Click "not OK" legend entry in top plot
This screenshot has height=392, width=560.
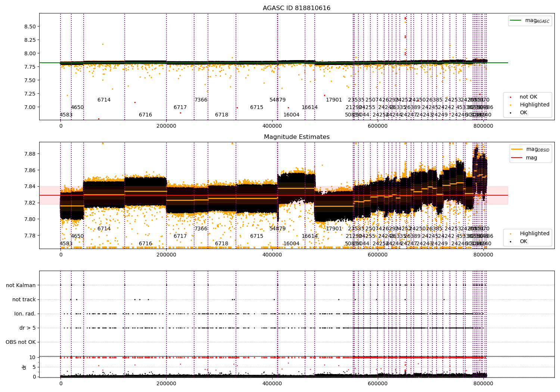pyautogui.click(x=528, y=97)
